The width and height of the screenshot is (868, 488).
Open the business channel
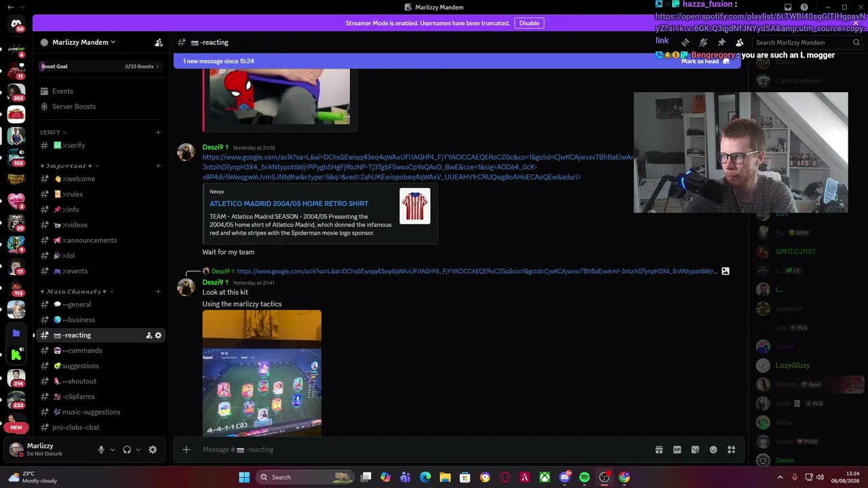(x=100, y=320)
